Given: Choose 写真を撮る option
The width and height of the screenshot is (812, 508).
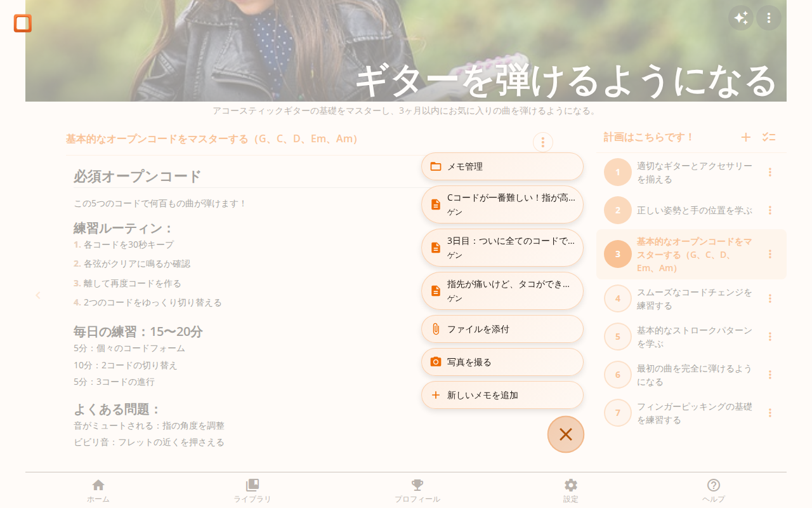Looking at the screenshot, I should pyautogui.click(x=502, y=362).
